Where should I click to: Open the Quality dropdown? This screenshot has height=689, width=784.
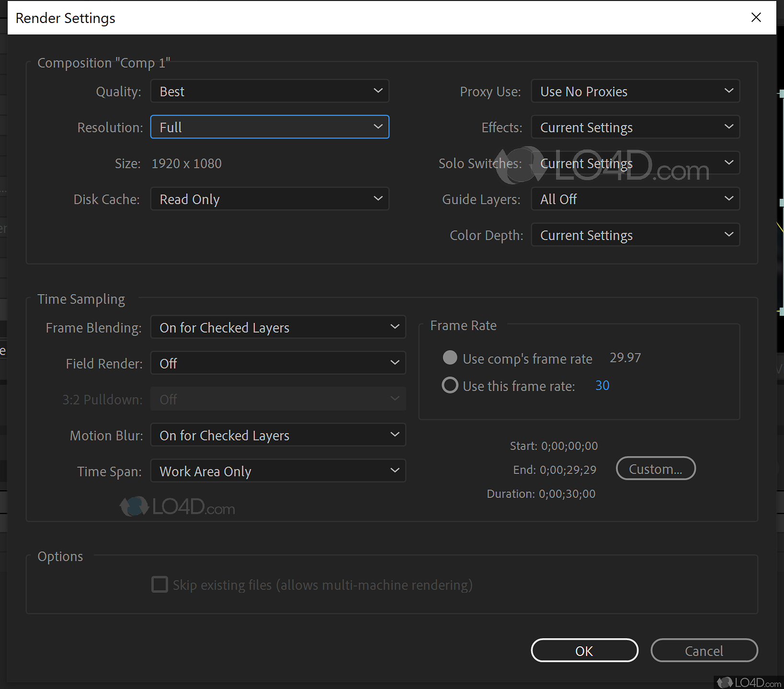(269, 91)
